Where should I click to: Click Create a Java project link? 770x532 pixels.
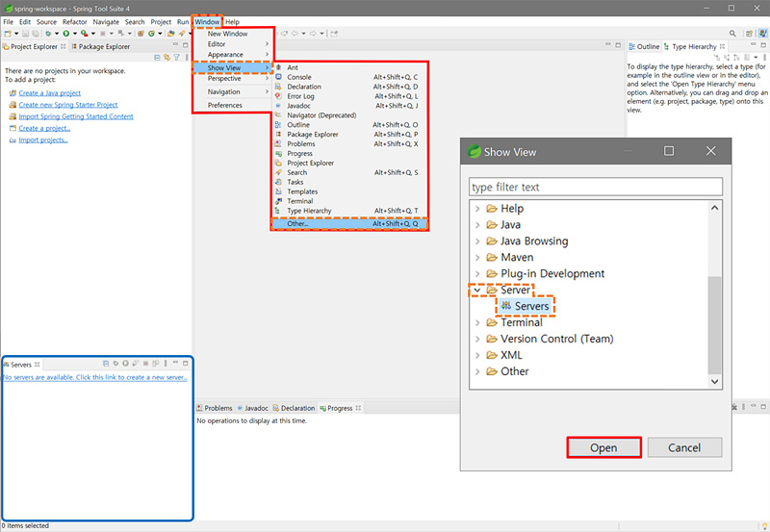[x=50, y=92]
